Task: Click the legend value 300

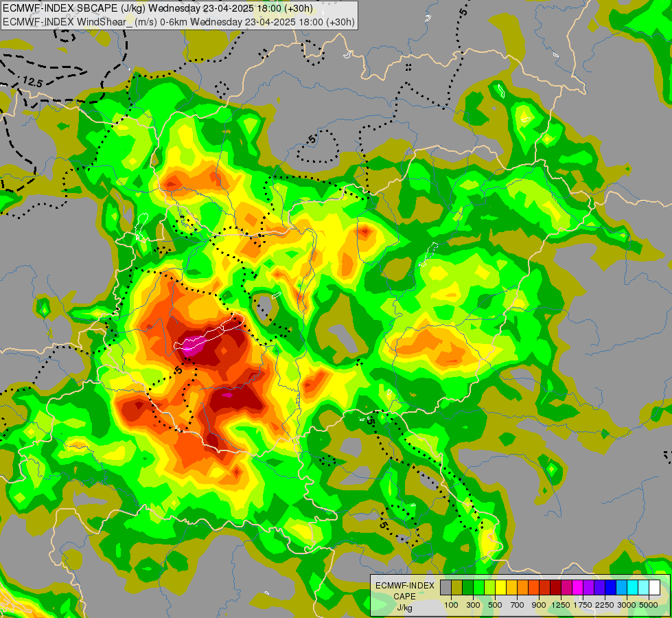Action: [x=473, y=605]
